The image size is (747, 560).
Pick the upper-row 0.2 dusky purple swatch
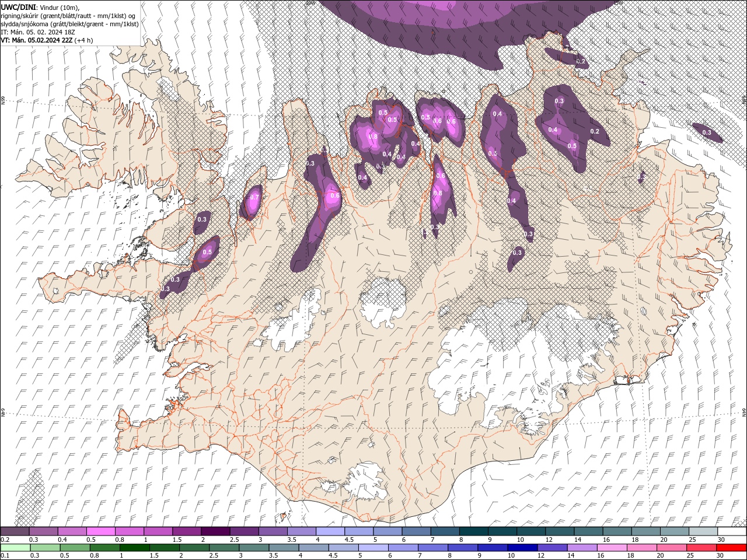[15, 531]
